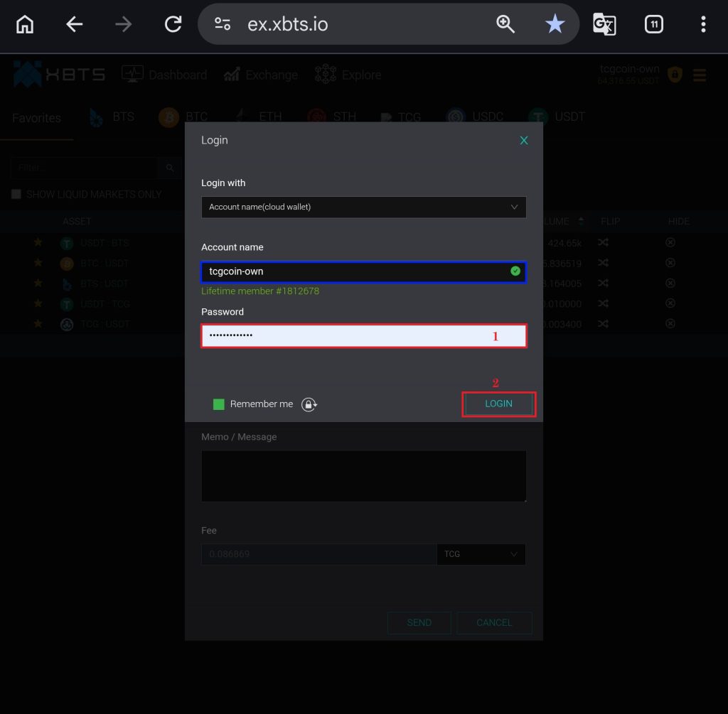This screenshot has height=714, width=728.
Task: Open browser three-dot overflow menu
Action: [x=702, y=24]
